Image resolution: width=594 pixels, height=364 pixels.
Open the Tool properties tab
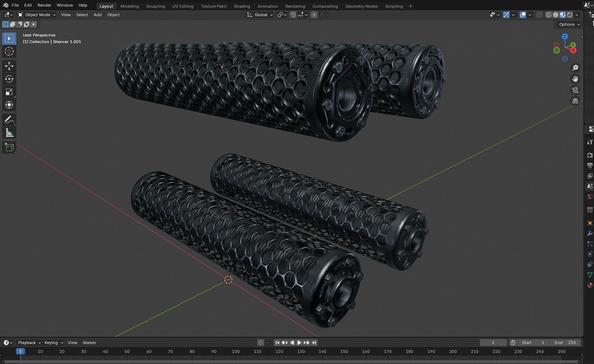pos(590,142)
